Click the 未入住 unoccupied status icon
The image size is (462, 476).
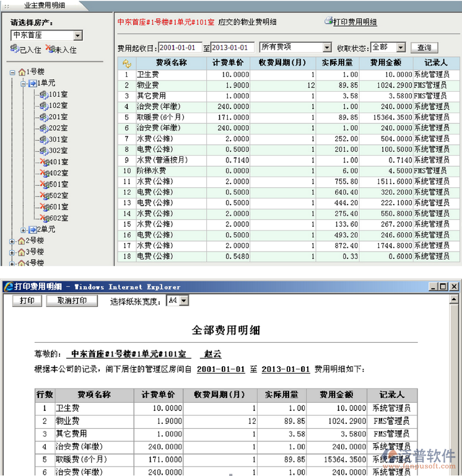click(x=50, y=48)
